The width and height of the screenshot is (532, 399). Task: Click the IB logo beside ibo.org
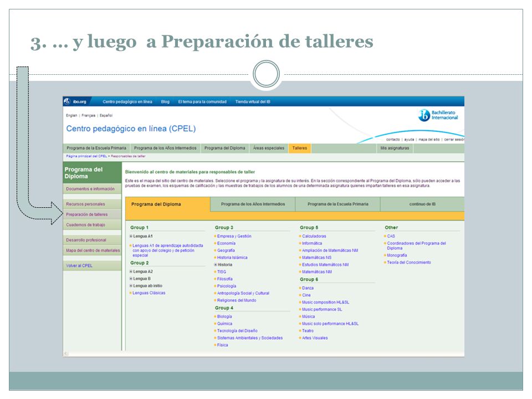(x=67, y=101)
